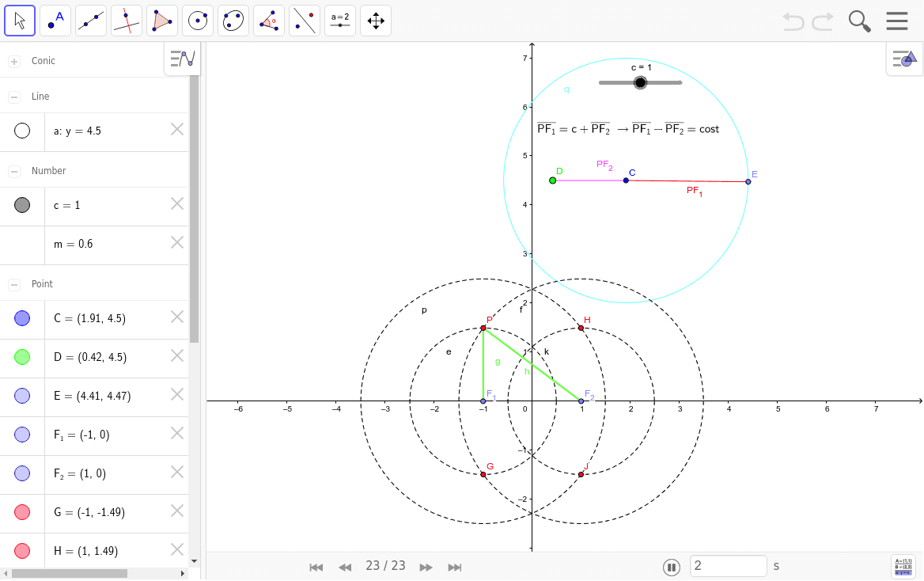Delete point F₁ = (-1, 0)
The height and width of the screenshot is (581, 924).
pyautogui.click(x=176, y=434)
